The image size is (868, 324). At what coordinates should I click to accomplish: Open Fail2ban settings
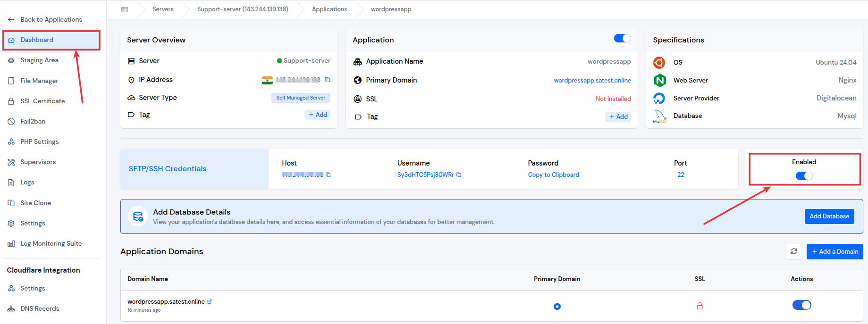click(x=33, y=121)
